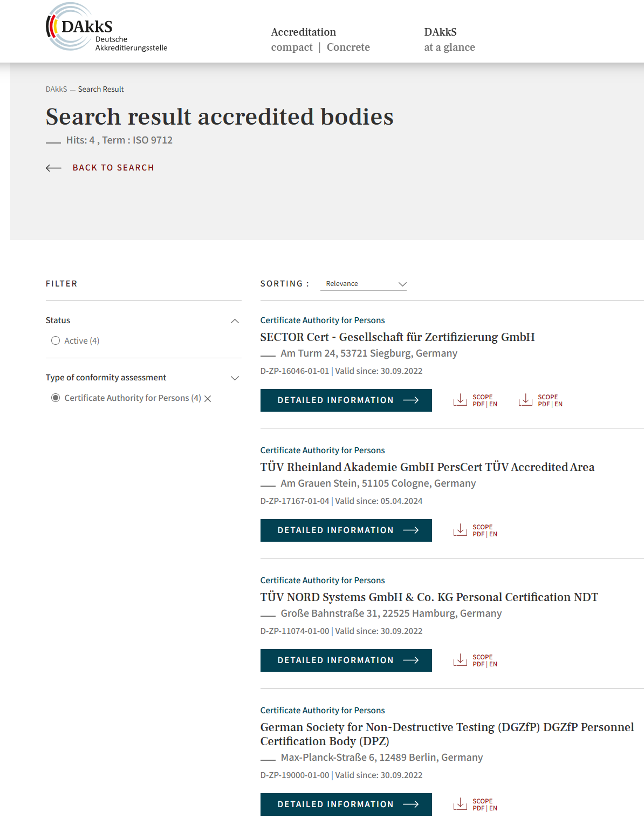Viewport: 644px width, 832px height.
Task: Download scope PDF for TÜV Rheinland Akademie
Action: click(x=475, y=530)
